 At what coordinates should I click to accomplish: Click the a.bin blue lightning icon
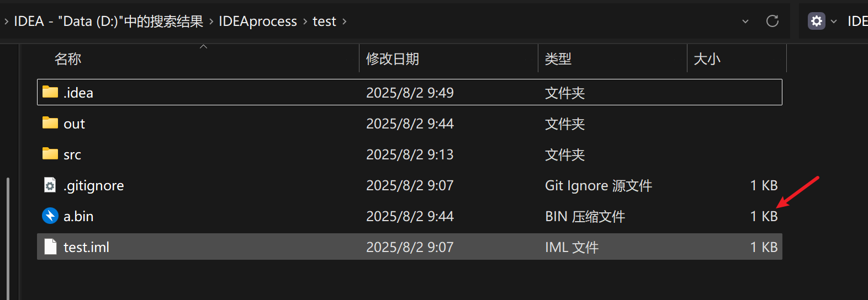tap(50, 216)
